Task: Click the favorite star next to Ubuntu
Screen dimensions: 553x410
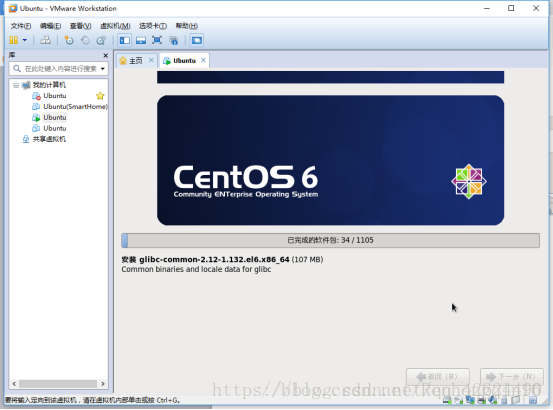Action: pyautogui.click(x=100, y=96)
